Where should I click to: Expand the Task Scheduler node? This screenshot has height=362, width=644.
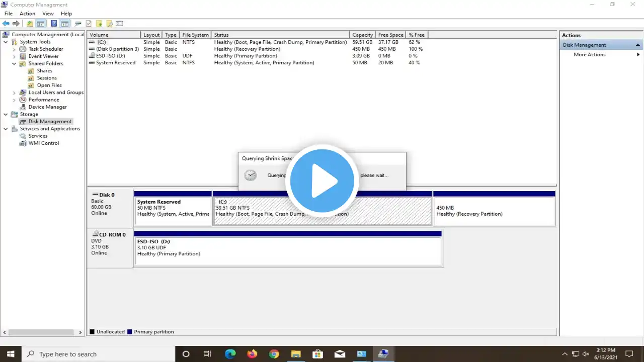pyautogui.click(x=14, y=49)
